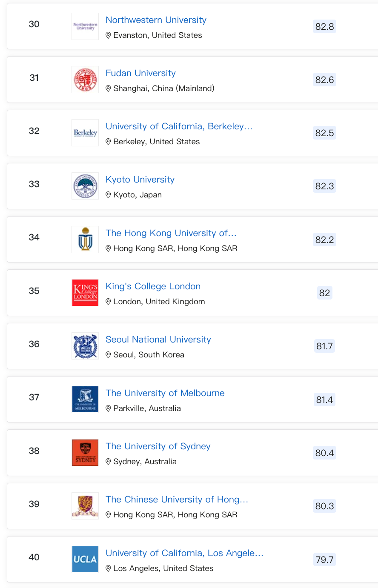Click the University of Sydney logo
378x588 pixels.
(85, 453)
